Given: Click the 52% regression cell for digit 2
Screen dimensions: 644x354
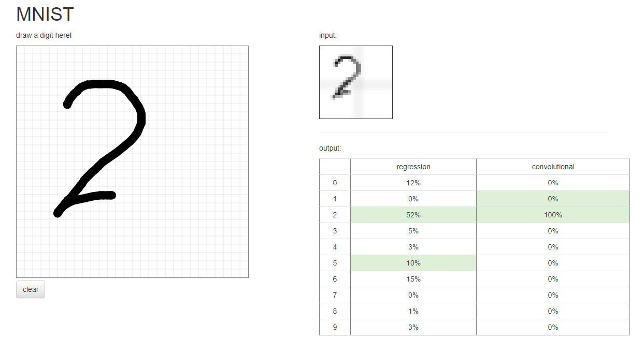Looking at the screenshot, I should [x=413, y=215].
